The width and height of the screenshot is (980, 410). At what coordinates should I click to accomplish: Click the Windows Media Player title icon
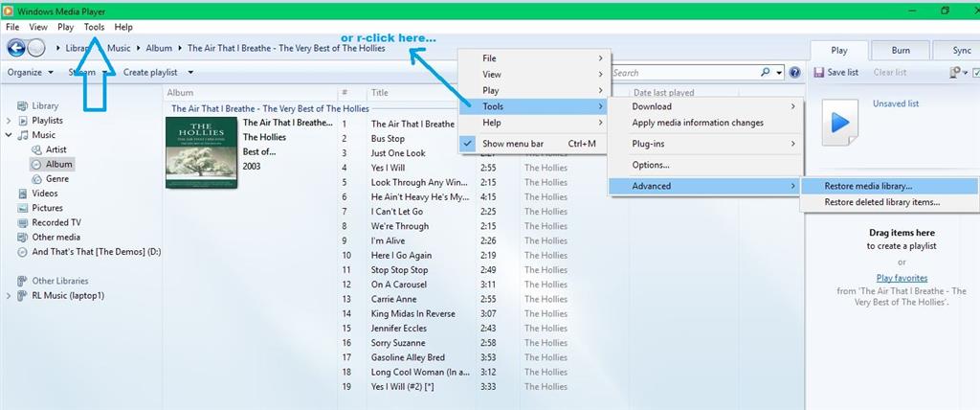tap(8, 11)
